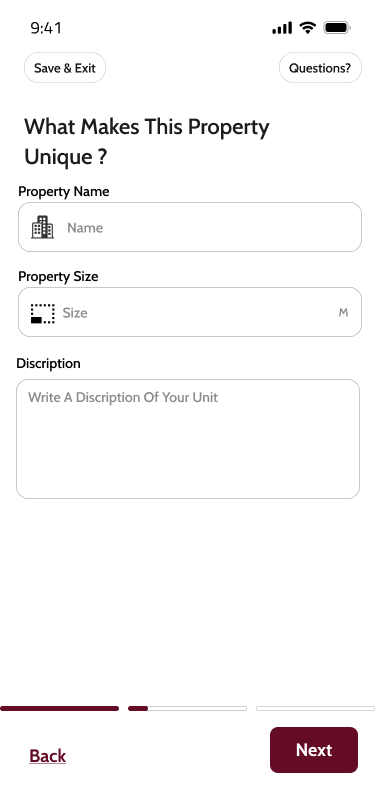Click the Property Size label
This screenshot has width=375, height=811.
(x=58, y=277)
